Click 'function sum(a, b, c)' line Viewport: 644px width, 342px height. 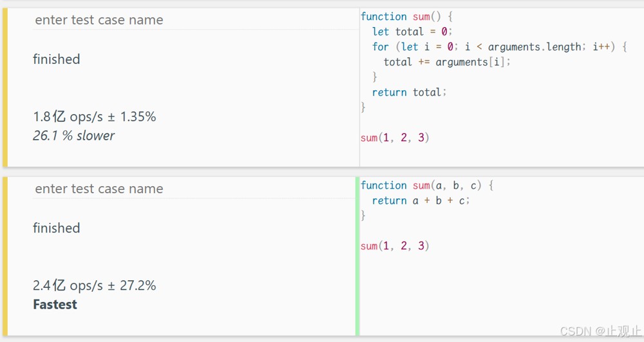[427, 185]
